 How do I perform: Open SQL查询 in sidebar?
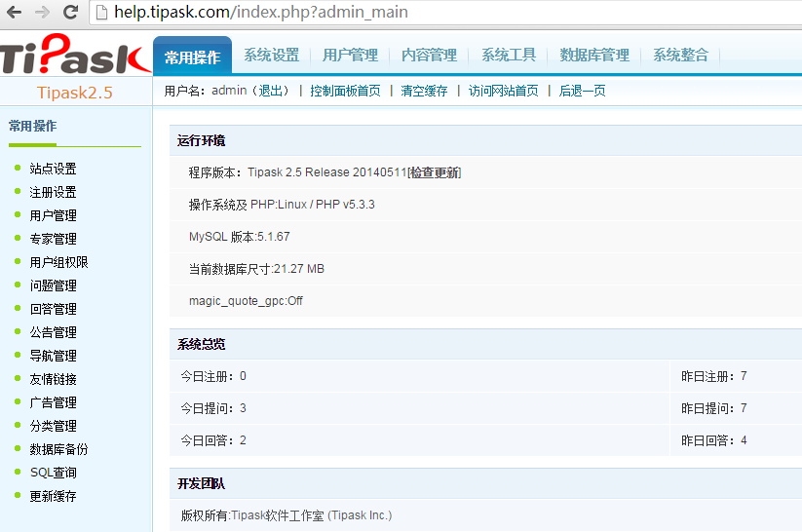(x=54, y=473)
